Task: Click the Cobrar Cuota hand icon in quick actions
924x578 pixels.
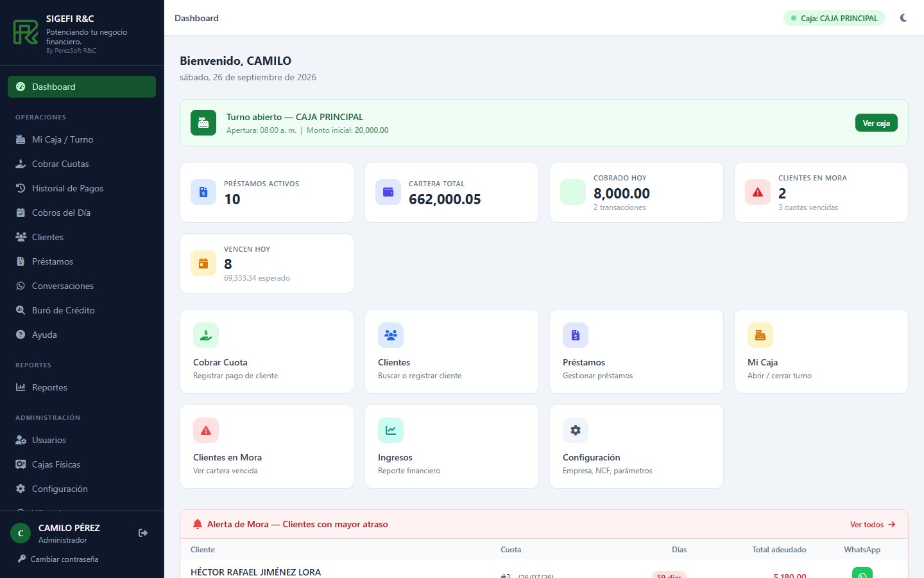Action: (206, 335)
